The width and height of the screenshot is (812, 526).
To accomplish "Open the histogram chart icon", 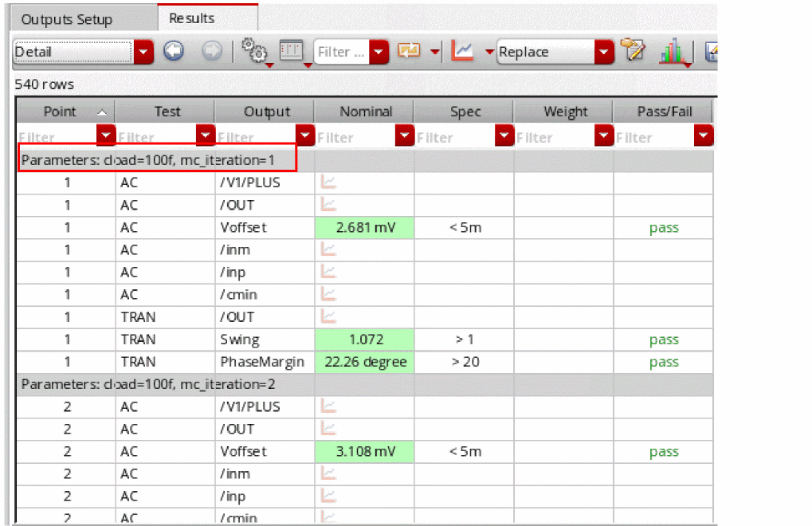I will click(x=673, y=53).
